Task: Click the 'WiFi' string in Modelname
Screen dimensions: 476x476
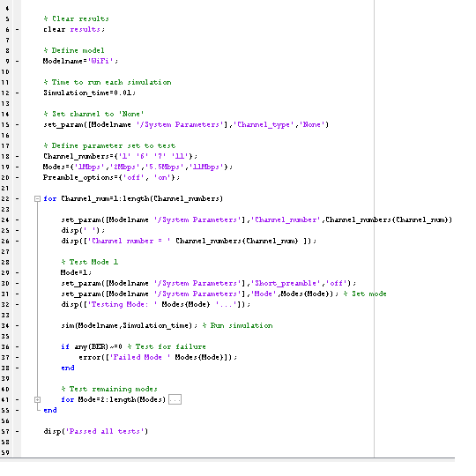Action: [100, 61]
